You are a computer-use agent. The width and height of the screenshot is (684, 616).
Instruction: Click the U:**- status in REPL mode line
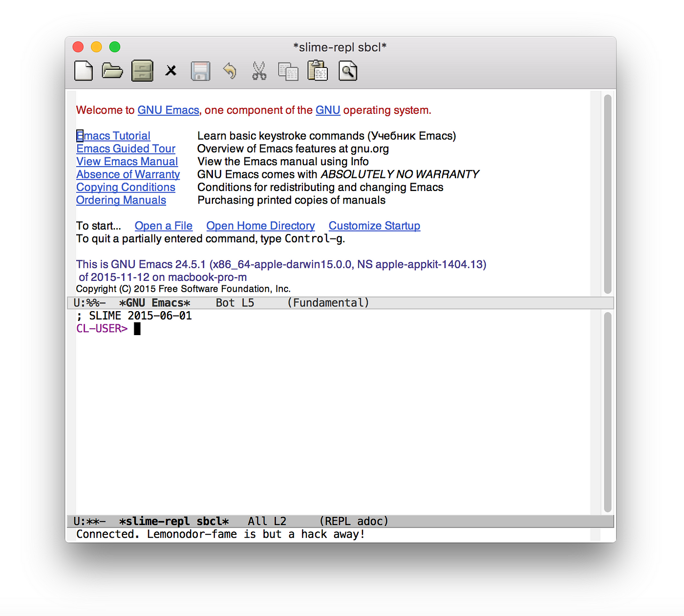coord(89,521)
